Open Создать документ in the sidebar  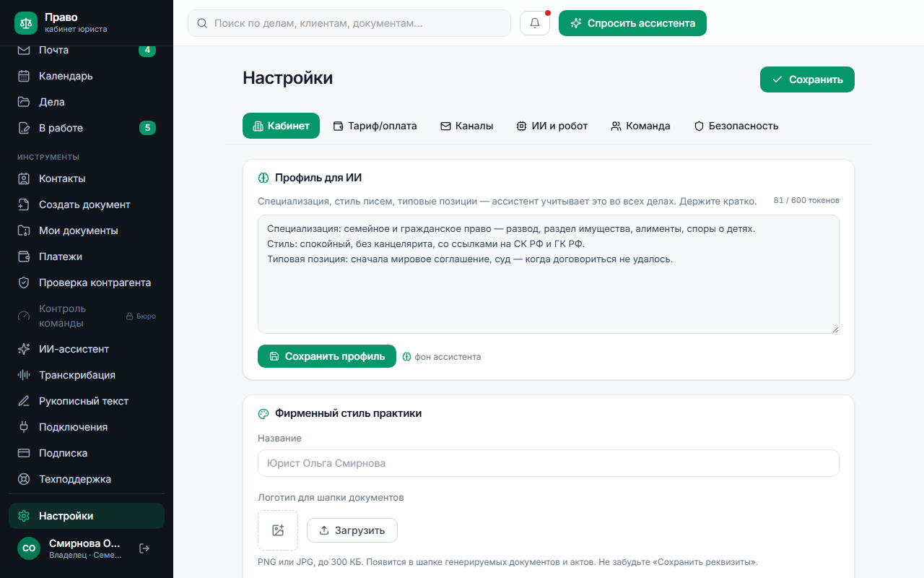click(87, 204)
